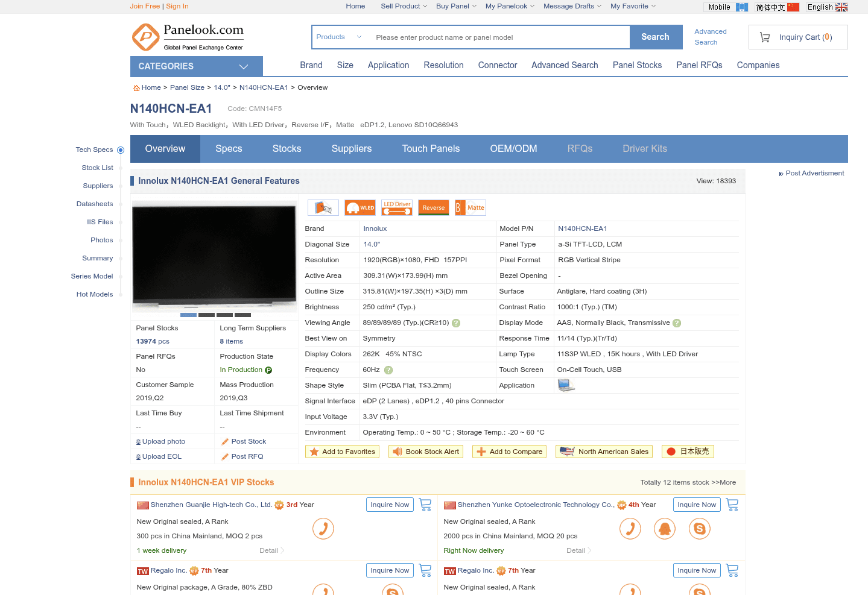Click North American Sales button

(604, 452)
